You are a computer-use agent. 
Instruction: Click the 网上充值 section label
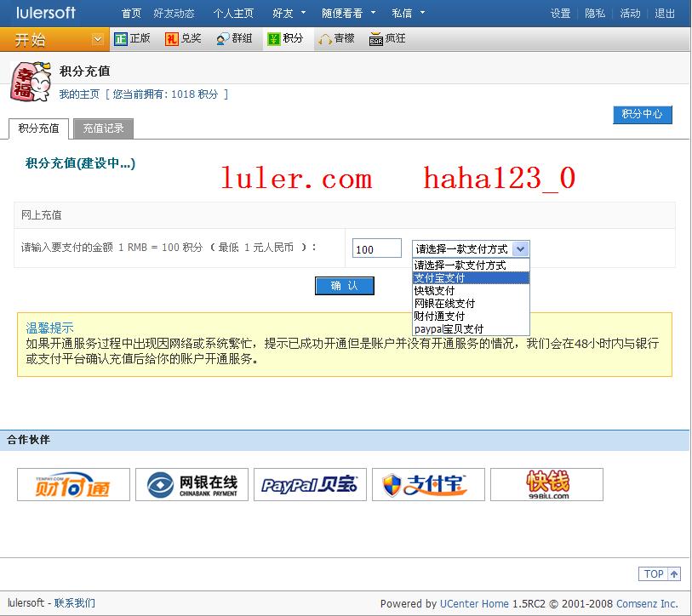tap(42, 215)
